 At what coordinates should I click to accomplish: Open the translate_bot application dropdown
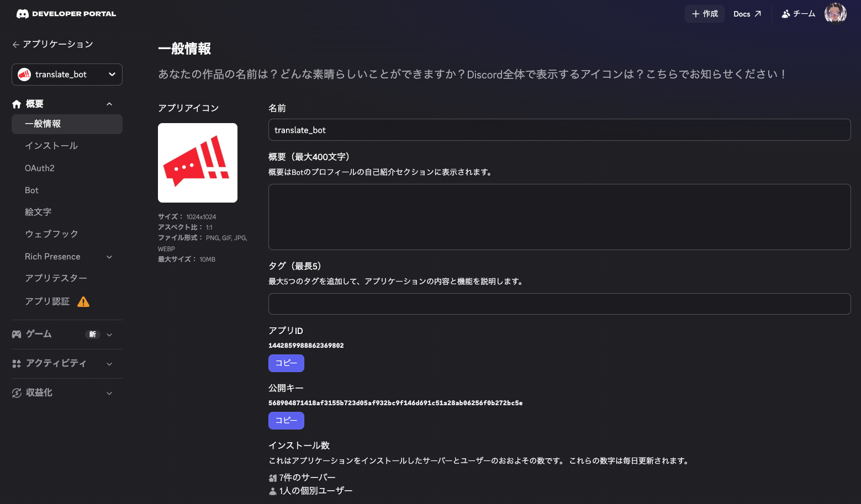pos(67,75)
